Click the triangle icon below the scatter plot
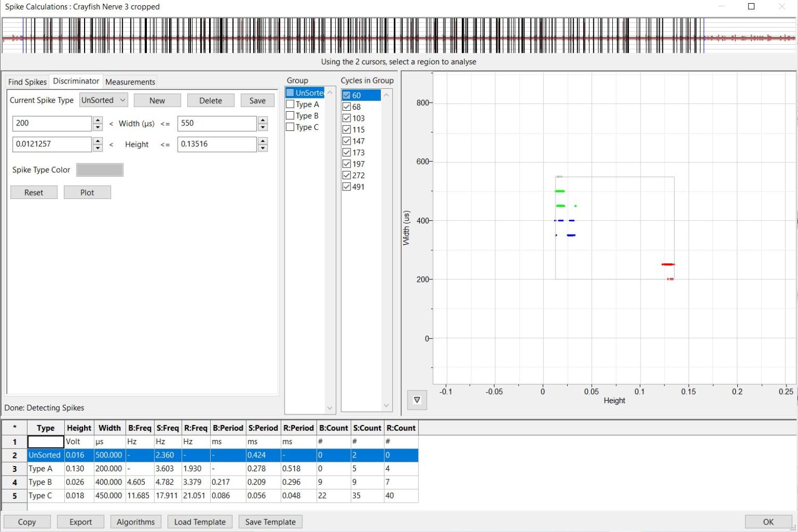 tap(417, 400)
